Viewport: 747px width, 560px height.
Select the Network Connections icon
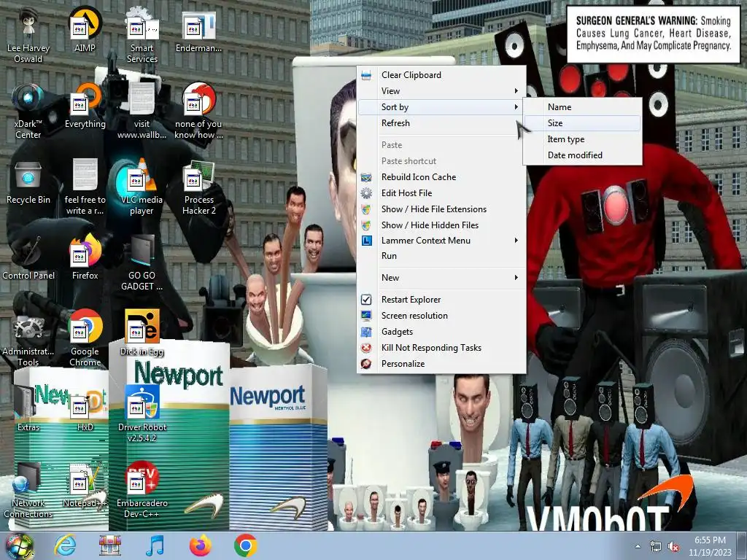coord(28,491)
